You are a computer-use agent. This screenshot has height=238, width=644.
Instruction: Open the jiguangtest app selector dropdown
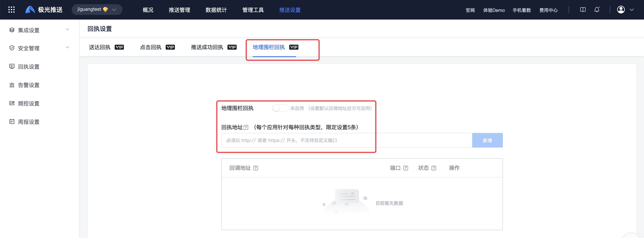coord(97,10)
